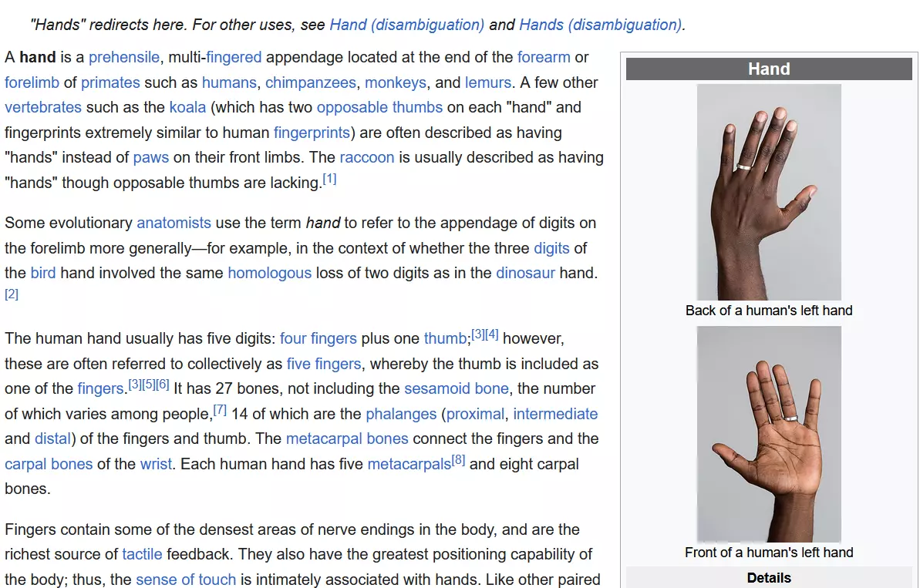Screen dimensions: 920x588
Task: Go to the homologous link
Action: point(269,273)
